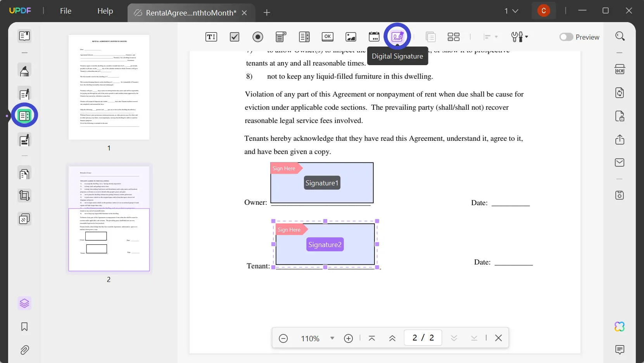Toggle the Preview switch
This screenshot has width=644, height=363.
[x=566, y=37]
